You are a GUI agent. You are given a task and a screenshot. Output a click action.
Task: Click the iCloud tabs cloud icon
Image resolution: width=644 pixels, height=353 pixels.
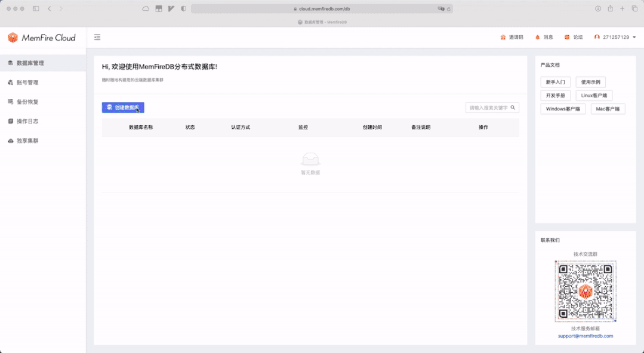146,8
